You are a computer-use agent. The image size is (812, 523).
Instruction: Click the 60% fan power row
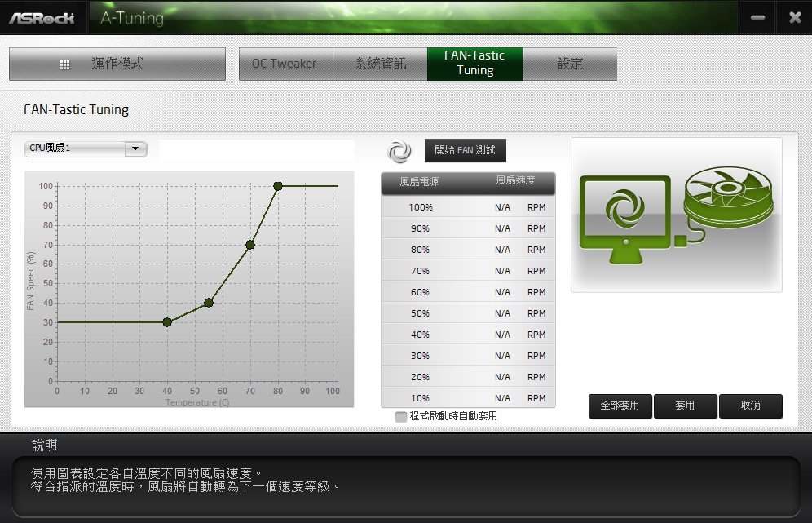468,292
